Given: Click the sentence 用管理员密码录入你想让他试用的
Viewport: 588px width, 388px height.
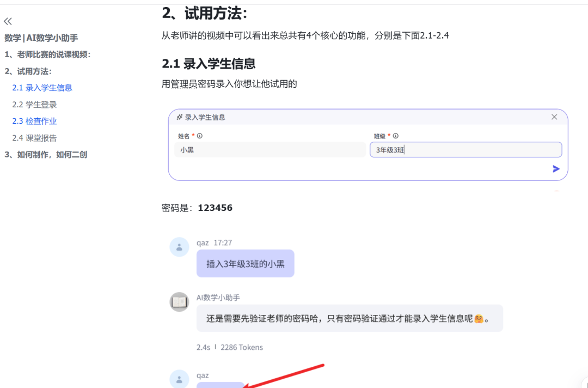Looking at the screenshot, I should [x=229, y=84].
